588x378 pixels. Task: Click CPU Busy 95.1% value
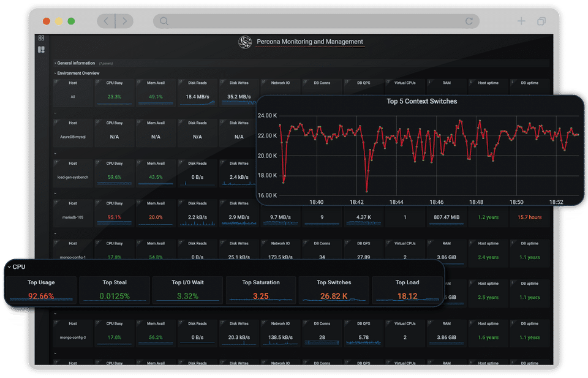click(x=115, y=217)
